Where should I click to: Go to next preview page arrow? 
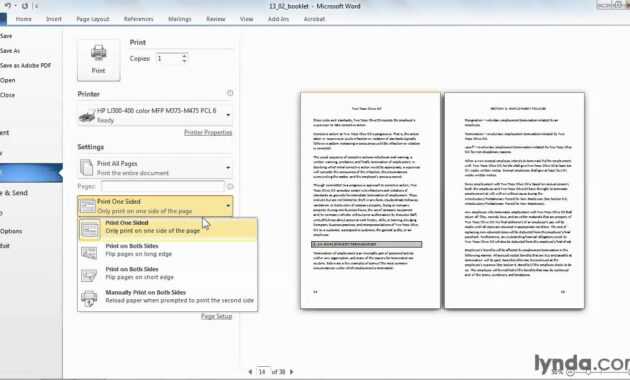tap(292, 372)
